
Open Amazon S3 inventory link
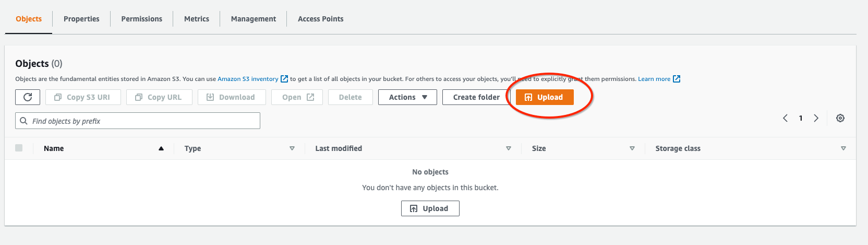[248, 79]
